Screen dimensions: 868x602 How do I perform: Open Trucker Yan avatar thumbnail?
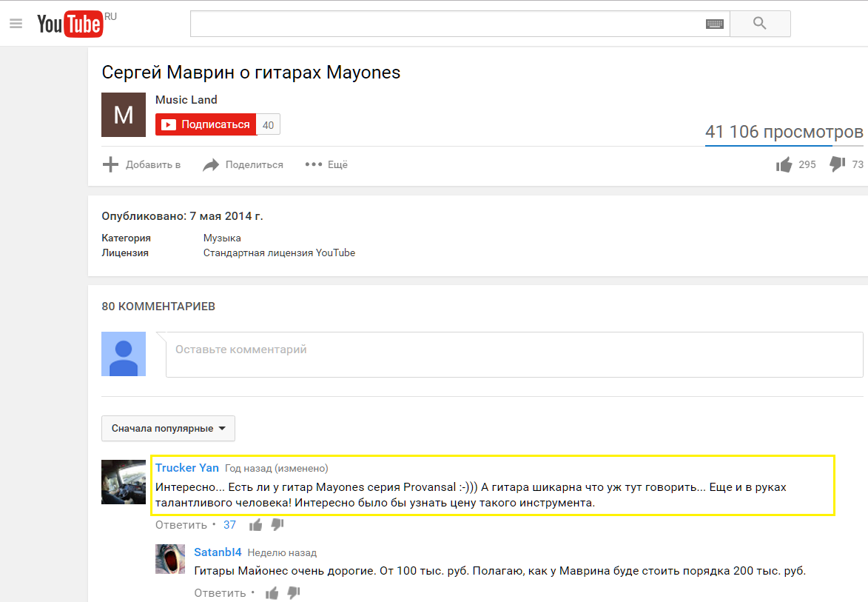point(124,482)
